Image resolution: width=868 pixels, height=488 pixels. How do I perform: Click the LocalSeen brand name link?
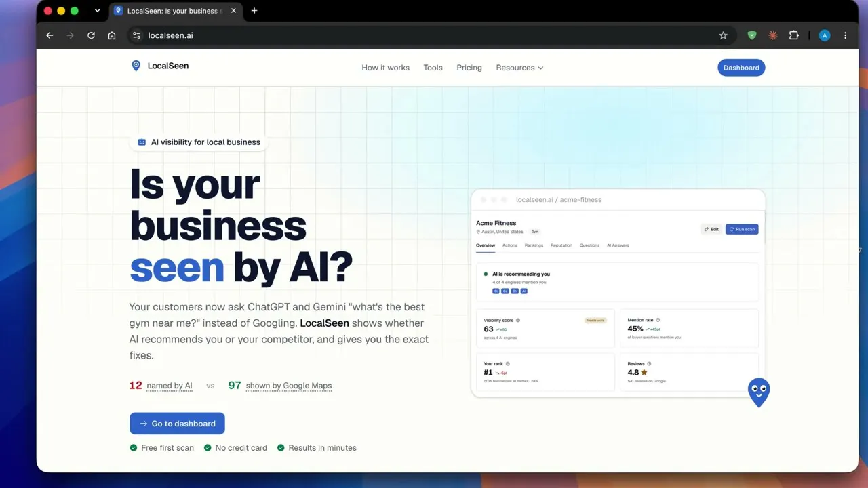pyautogui.click(x=168, y=66)
